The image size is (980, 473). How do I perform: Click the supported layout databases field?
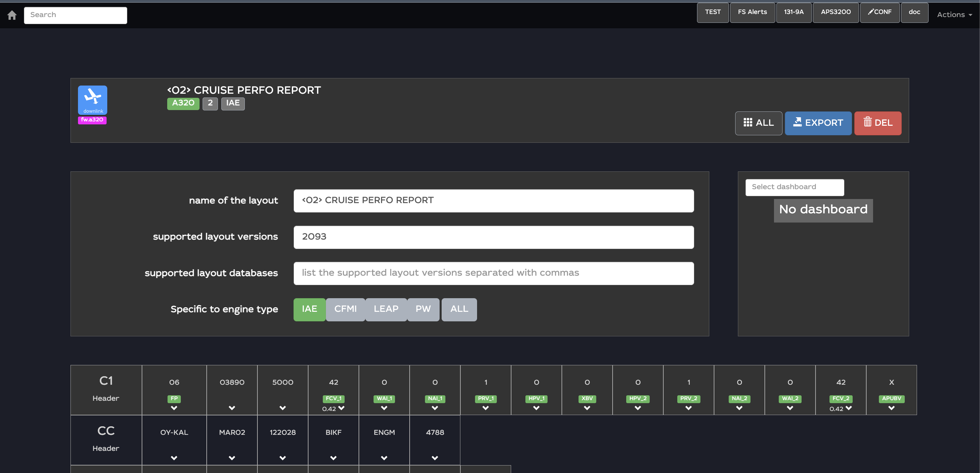pyautogui.click(x=493, y=273)
